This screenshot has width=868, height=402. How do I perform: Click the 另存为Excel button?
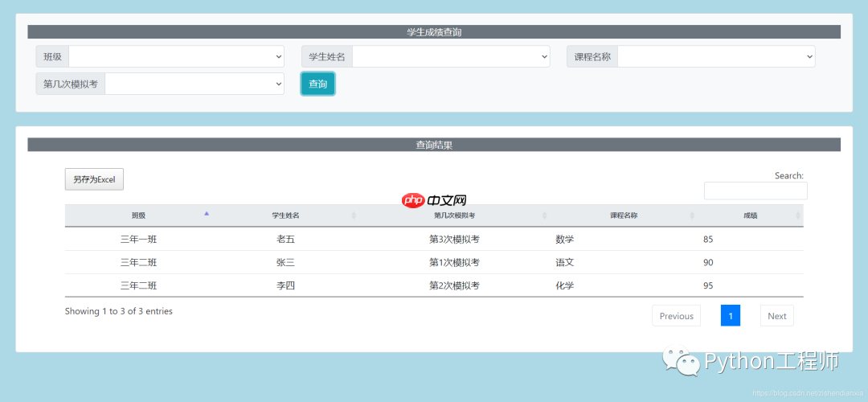tap(94, 179)
